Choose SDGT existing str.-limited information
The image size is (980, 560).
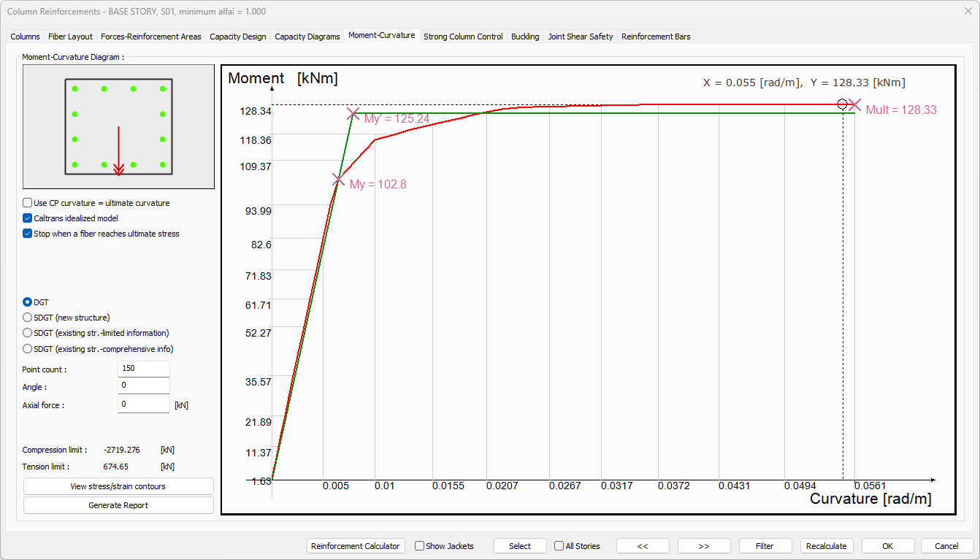(28, 333)
